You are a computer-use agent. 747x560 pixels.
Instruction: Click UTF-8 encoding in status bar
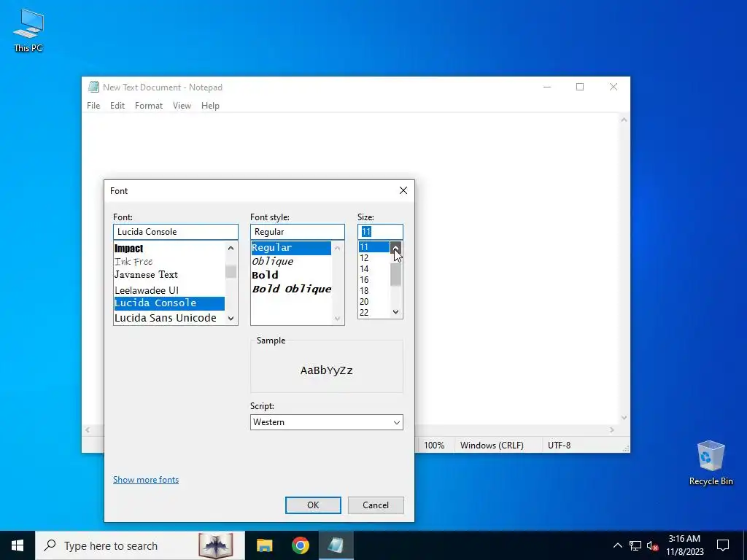[x=560, y=446]
